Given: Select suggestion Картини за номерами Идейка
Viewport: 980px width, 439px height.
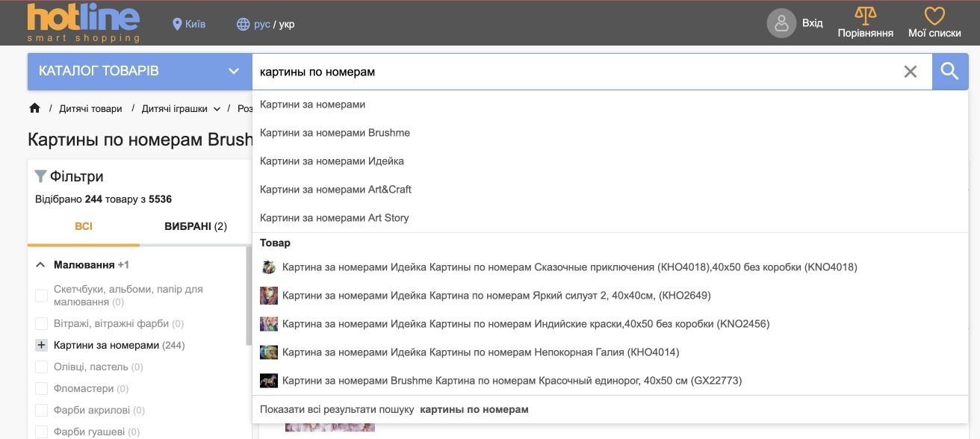Looking at the screenshot, I should click(610, 161).
